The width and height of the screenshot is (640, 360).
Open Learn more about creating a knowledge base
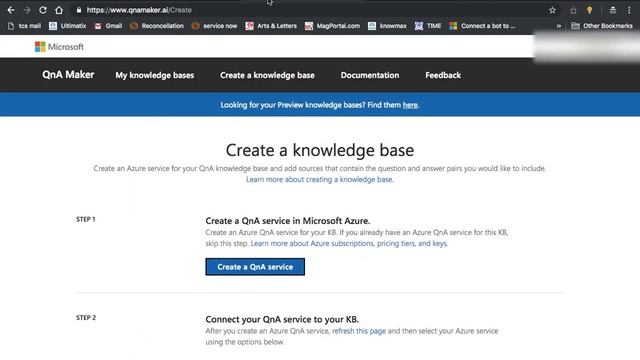click(x=320, y=179)
